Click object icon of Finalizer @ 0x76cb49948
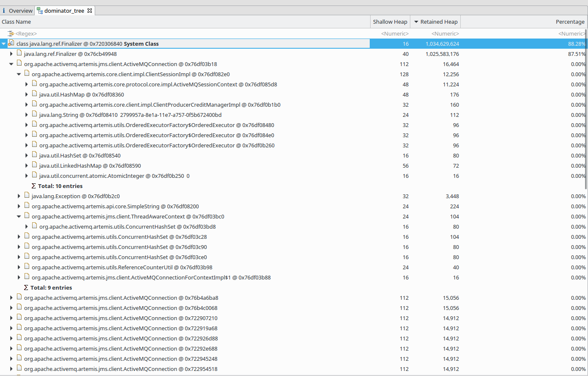This screenshot has height=376, width=588. pyautogui.click(x=19, y=53)
